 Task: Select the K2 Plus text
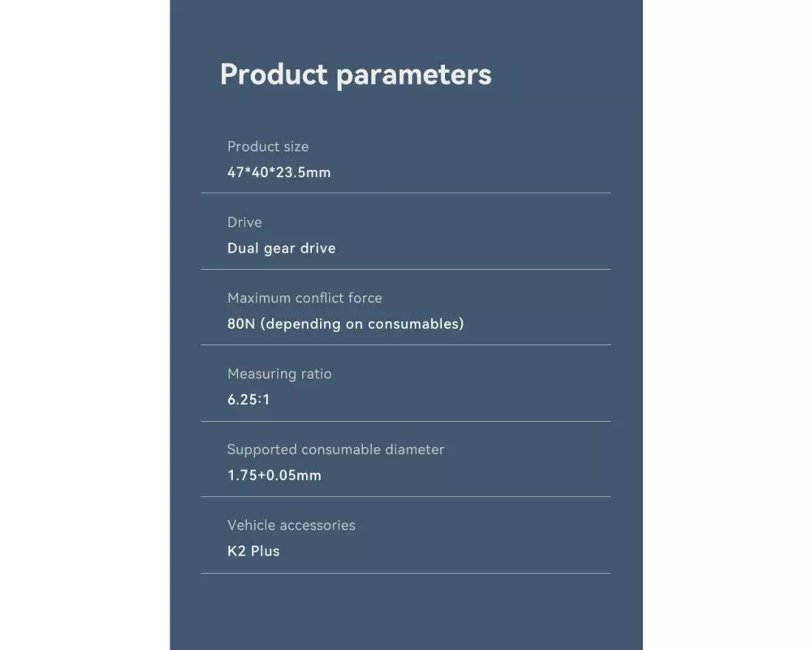click(253, 551)
